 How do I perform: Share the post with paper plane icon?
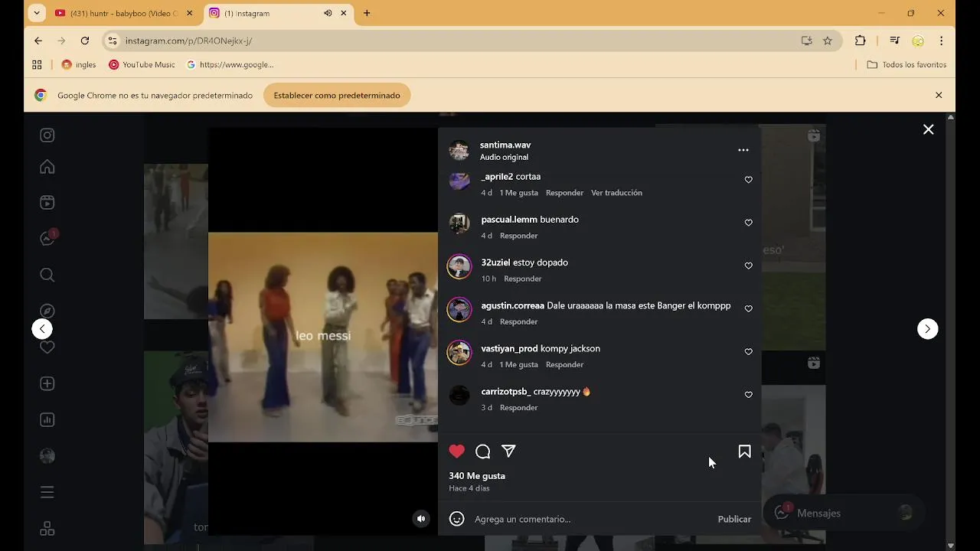[508, 452]
